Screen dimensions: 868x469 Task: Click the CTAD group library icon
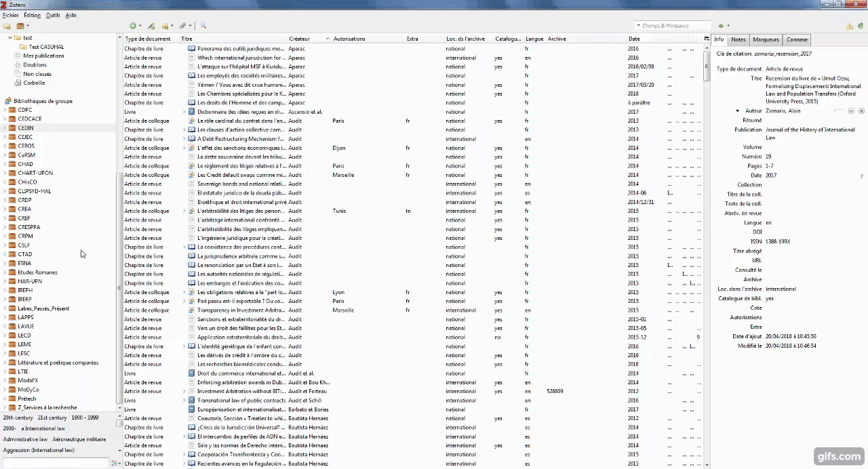[x=12, y=254]
